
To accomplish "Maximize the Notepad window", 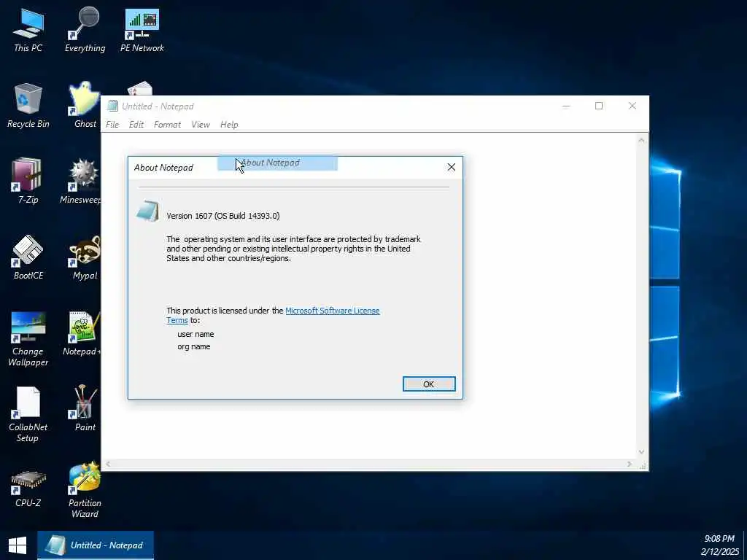I will [x=599, y=106].
